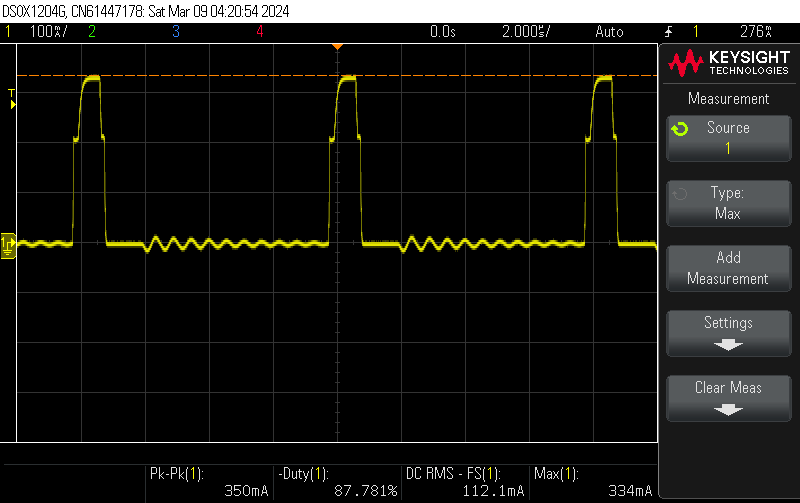800x503 pixels.
Task: Expand the Clear Meas submenu
Action: pos(729,398)
